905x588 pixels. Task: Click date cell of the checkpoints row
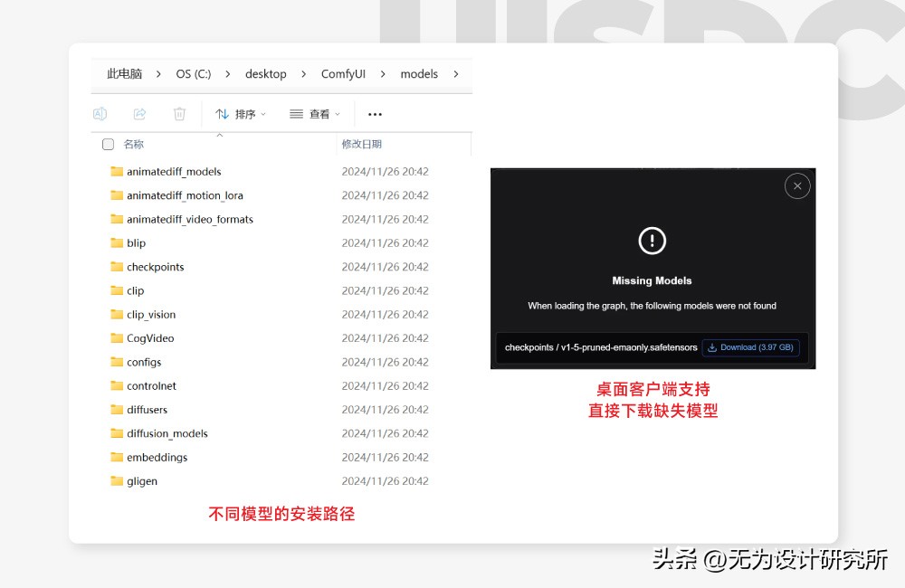coord(385,267)
